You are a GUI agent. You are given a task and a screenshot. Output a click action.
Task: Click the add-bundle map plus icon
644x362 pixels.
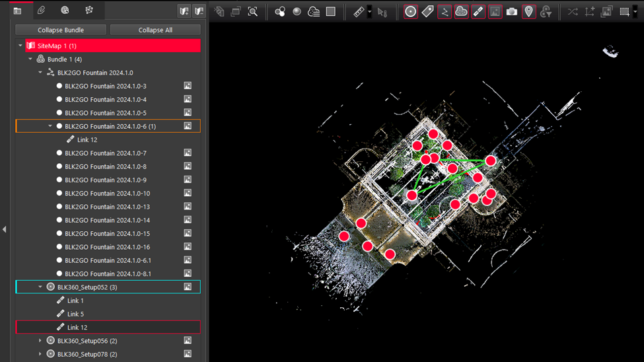[x=184, y=11]
